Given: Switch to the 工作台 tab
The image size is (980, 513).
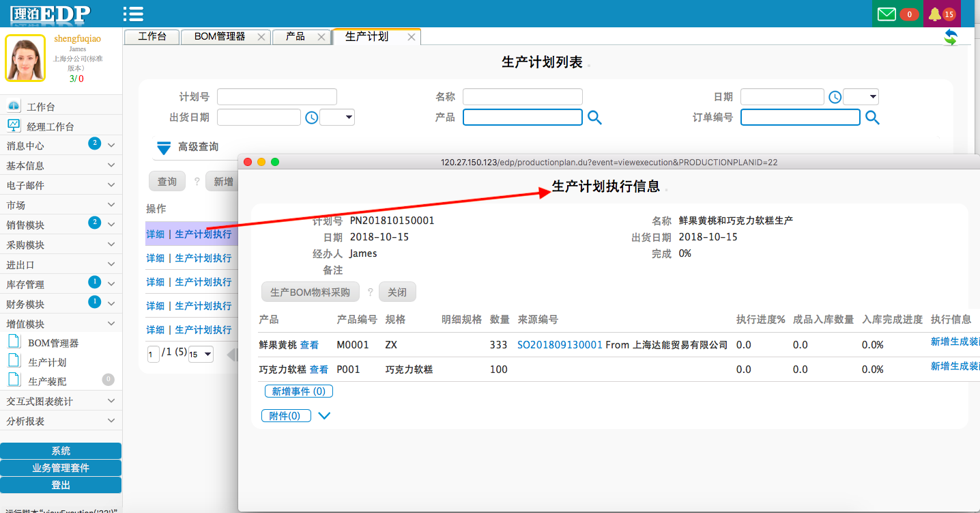Looking at the screenshot, I should pos(152,37).
